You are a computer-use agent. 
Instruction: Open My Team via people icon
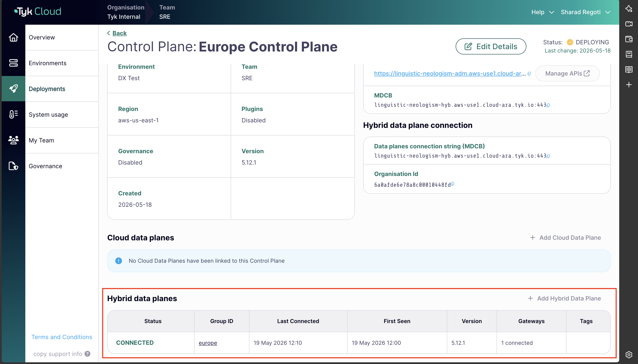click(x=14, y=140)
